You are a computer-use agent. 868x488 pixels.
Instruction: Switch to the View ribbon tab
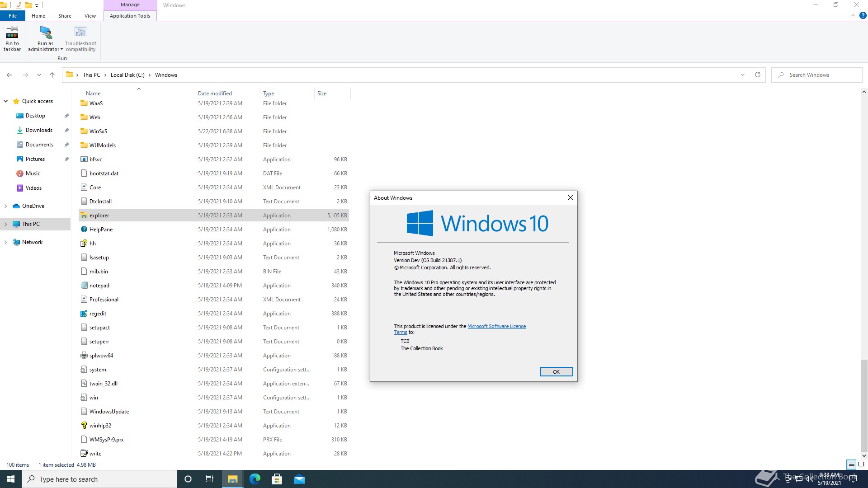(90, 16)
